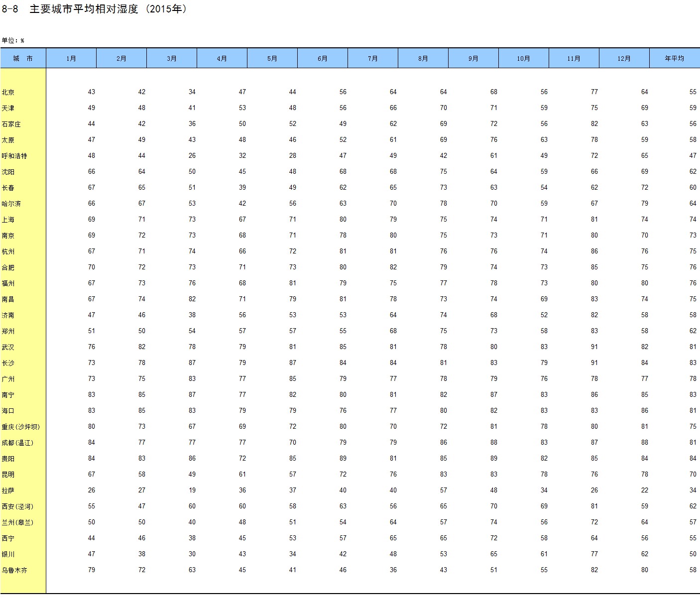Click 杭州 November humidity value 86

tap(594, 251)
